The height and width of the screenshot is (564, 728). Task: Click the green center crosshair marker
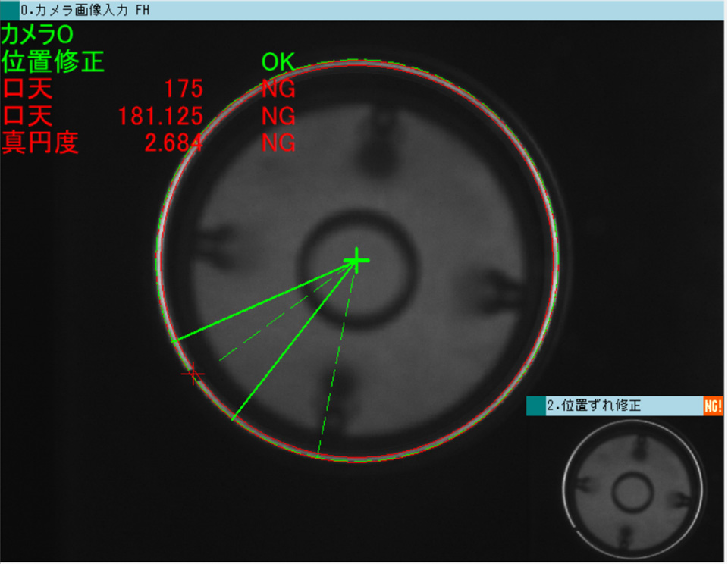(x=356, y=261)
